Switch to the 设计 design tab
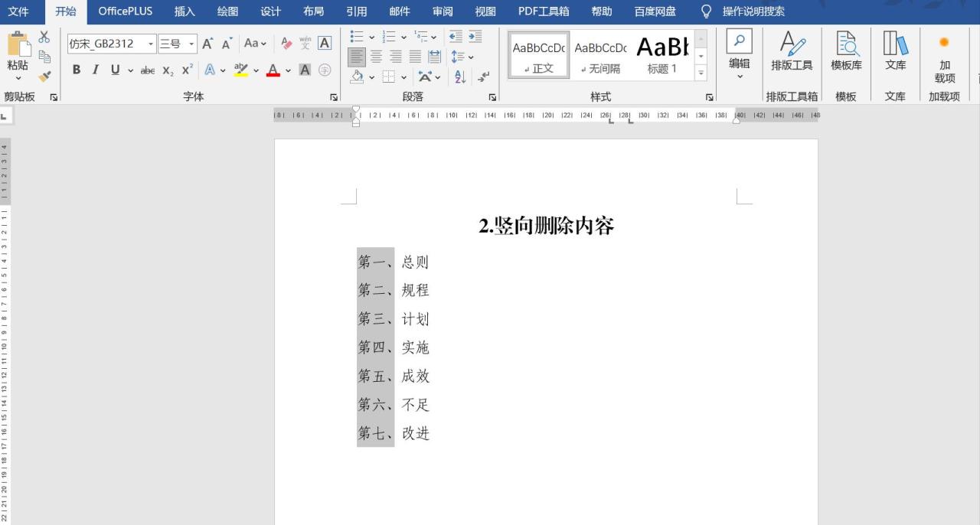The width and height of the screenshot is (980, 525). click(x=270, y=11)
